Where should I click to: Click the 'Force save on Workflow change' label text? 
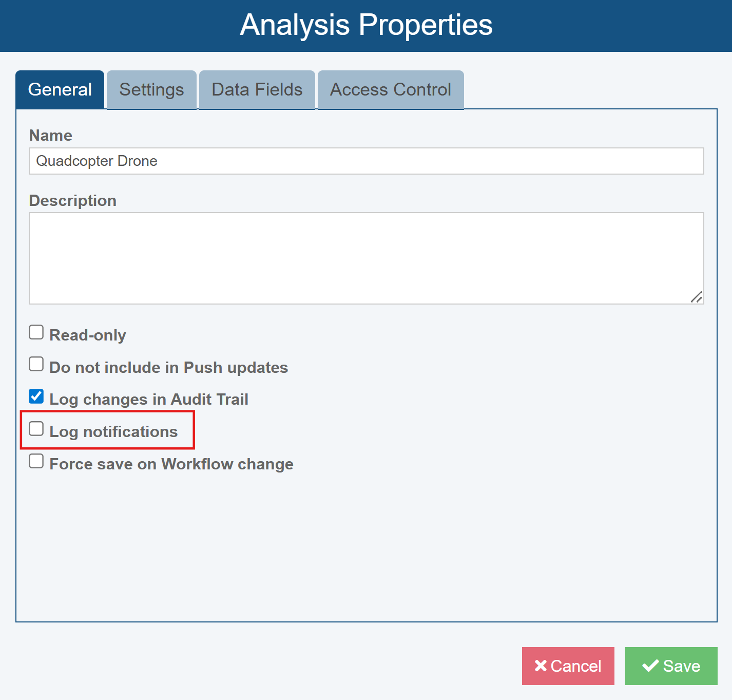(x=171, y=464)
